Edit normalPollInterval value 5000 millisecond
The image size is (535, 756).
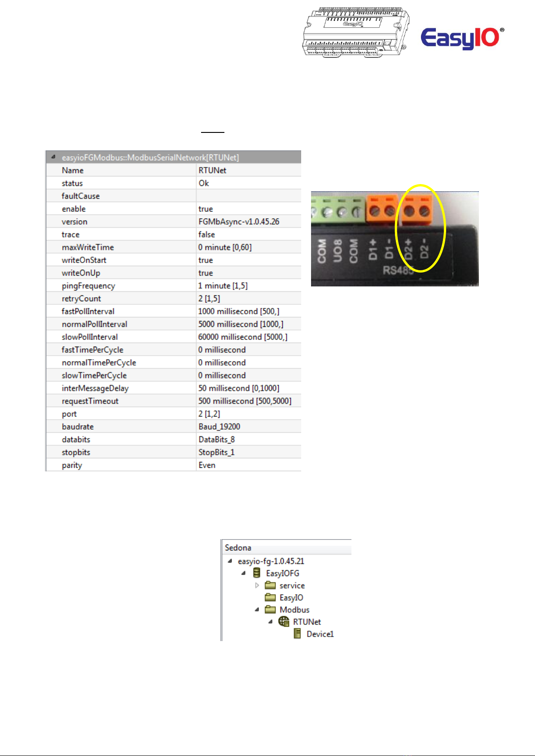click(249, 324)
